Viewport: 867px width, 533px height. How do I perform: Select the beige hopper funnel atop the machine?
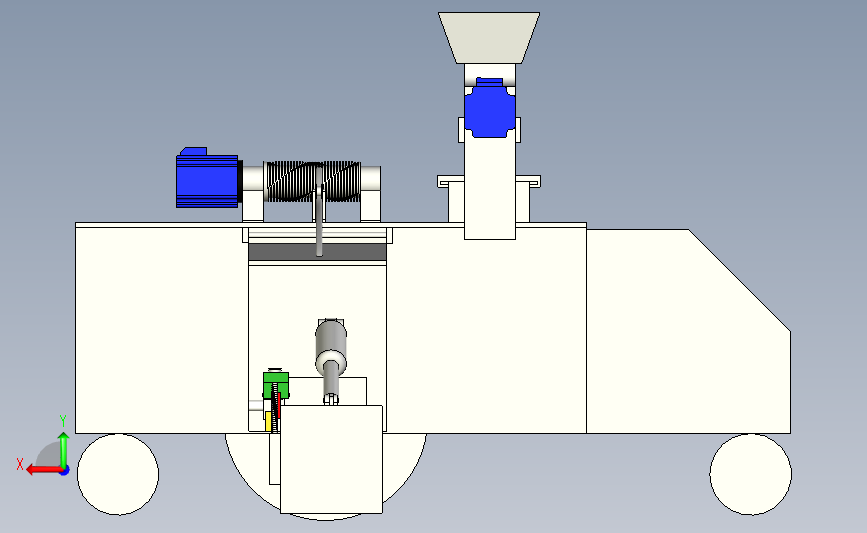(489, 38)
